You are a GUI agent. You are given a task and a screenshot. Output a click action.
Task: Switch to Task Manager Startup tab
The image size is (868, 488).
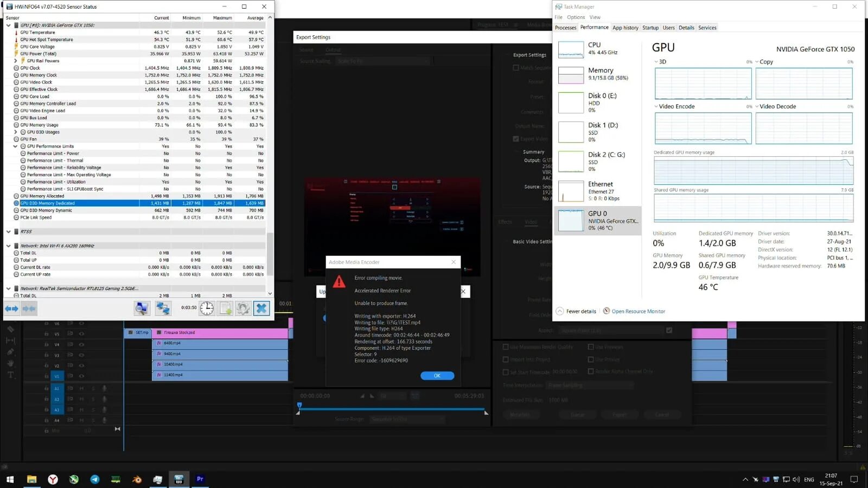650,28
